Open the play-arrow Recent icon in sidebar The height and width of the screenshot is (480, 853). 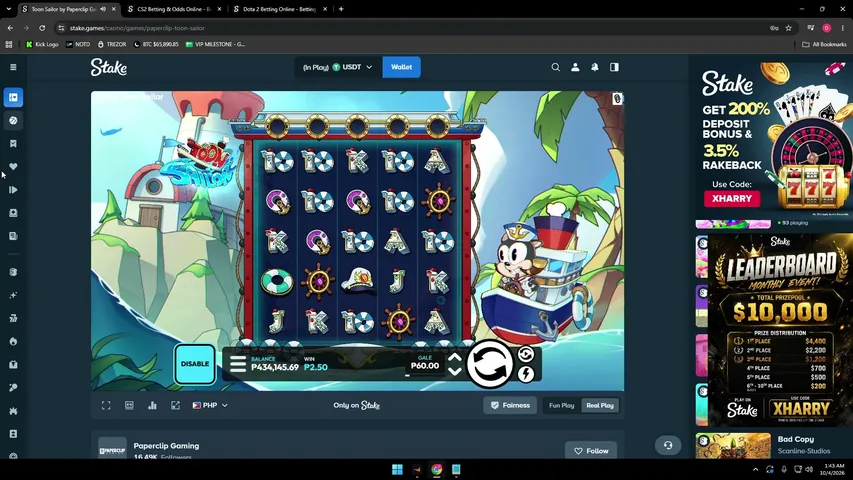(13, 190)
